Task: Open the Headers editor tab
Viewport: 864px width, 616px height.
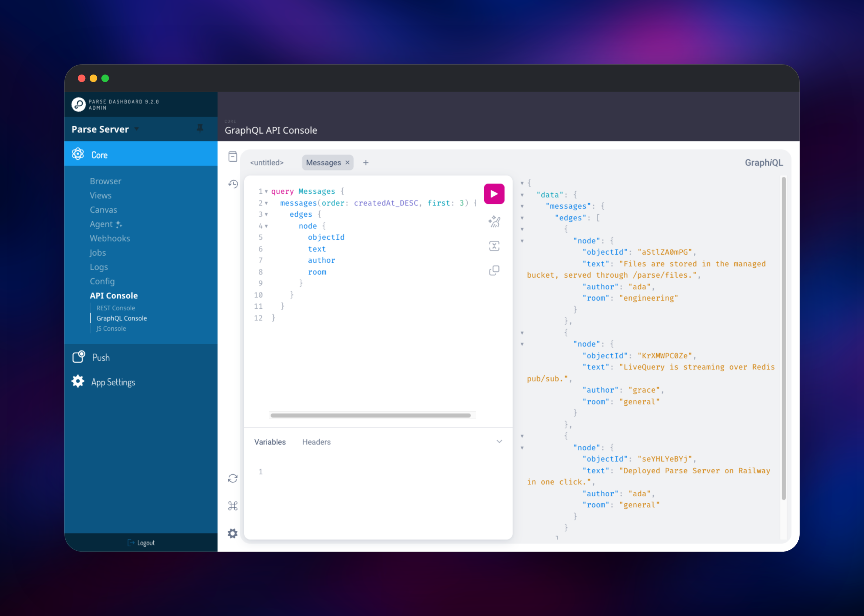Action: click(x=316, y=442)
